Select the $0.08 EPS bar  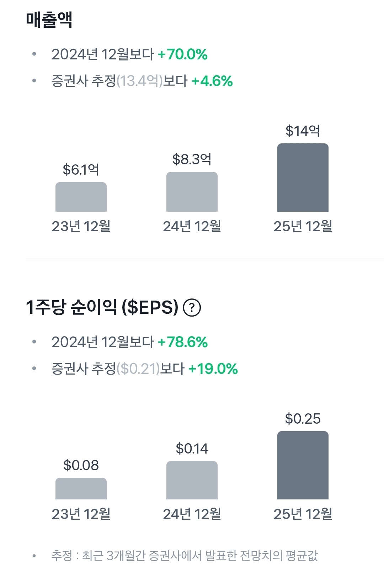click(x=81, y=489)
